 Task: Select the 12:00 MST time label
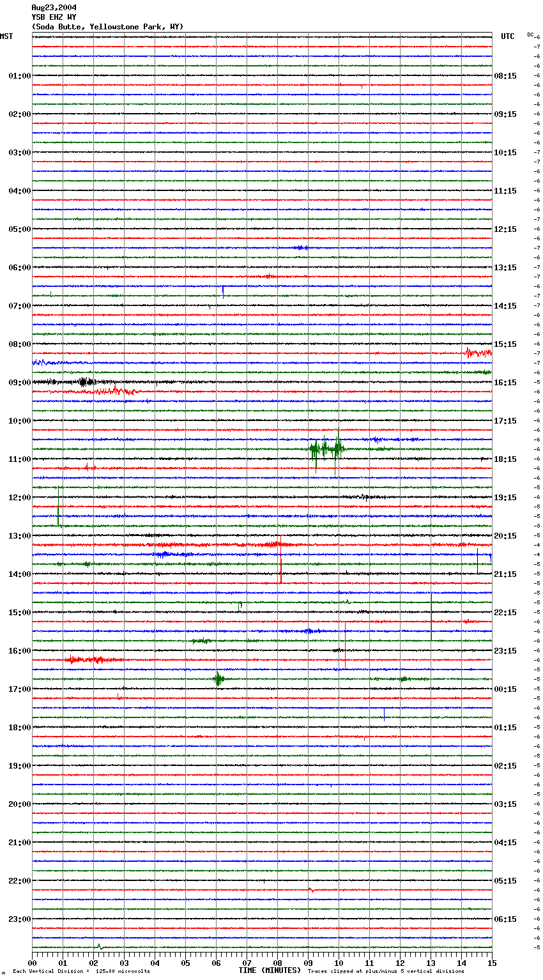point(20,498)
